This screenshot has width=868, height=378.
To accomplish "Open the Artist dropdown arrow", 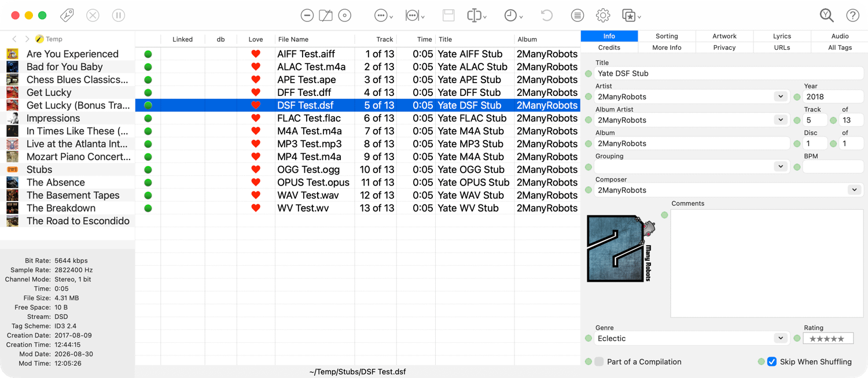I will click(781, 97).
